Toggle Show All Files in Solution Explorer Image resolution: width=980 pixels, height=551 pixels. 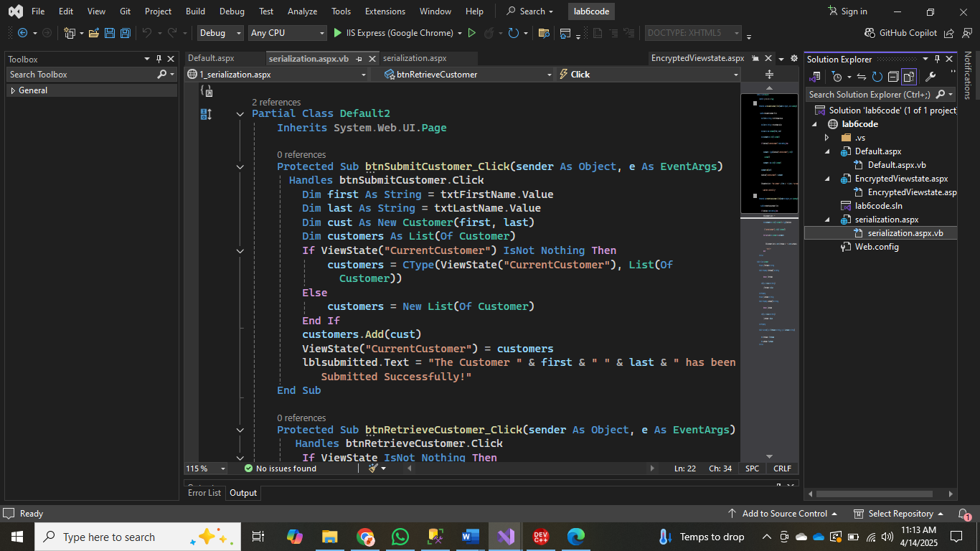pyautogui.click(x=909, y=77)
